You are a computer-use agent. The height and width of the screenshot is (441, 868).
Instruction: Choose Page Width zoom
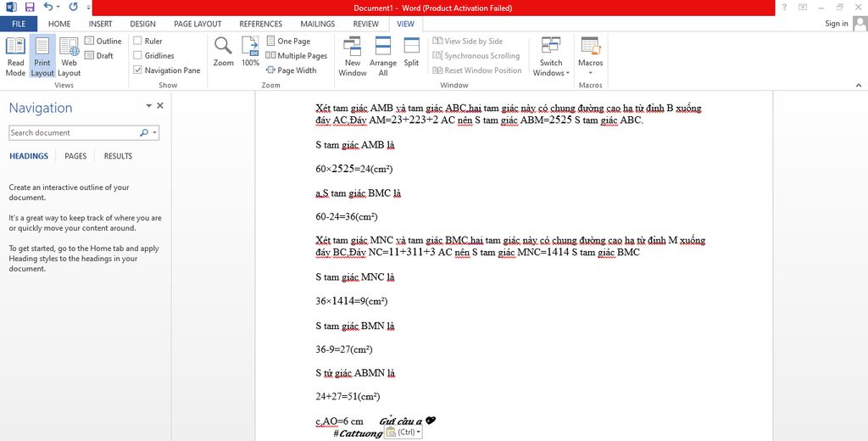(292, 70)
